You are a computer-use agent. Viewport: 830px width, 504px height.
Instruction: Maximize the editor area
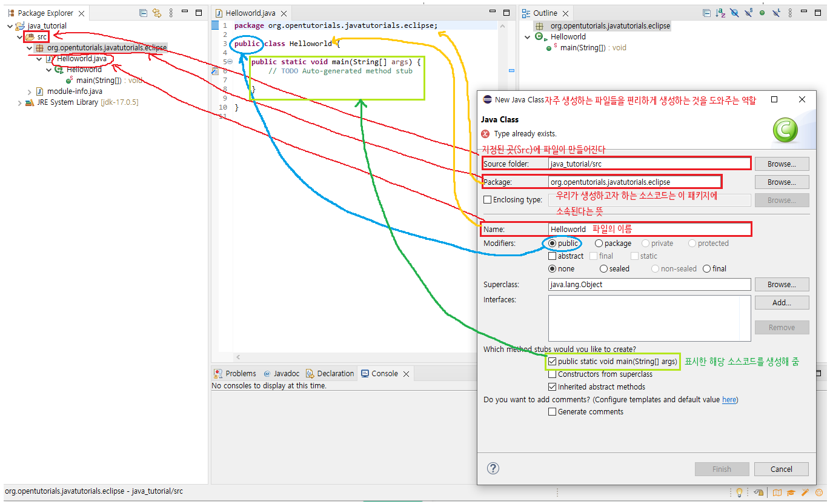click(506, 13)
